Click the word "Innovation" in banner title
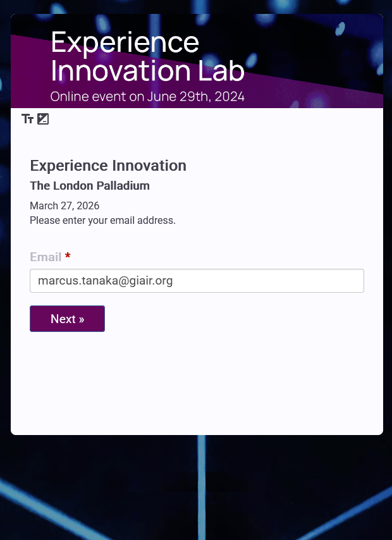The width and height of the screenshot is (392, 540). [x=120, y=71]
